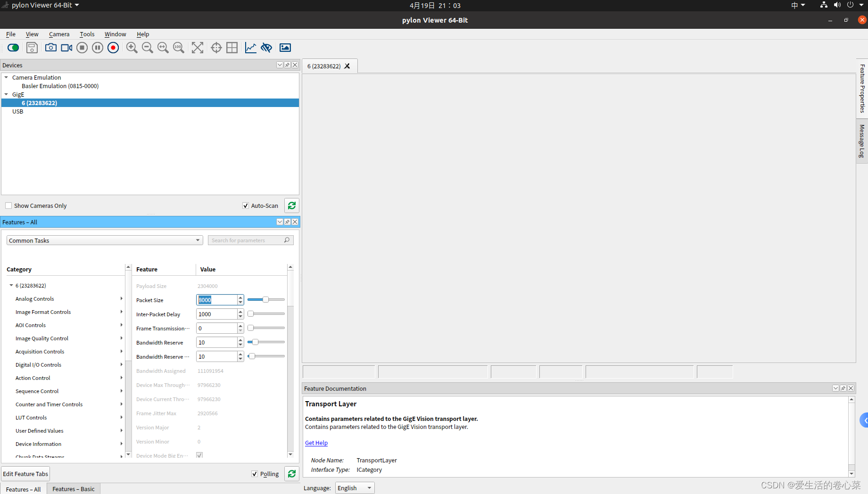
Task: Show the crosshair overlay
Action: pyautogui.click(x=216, y=48)
